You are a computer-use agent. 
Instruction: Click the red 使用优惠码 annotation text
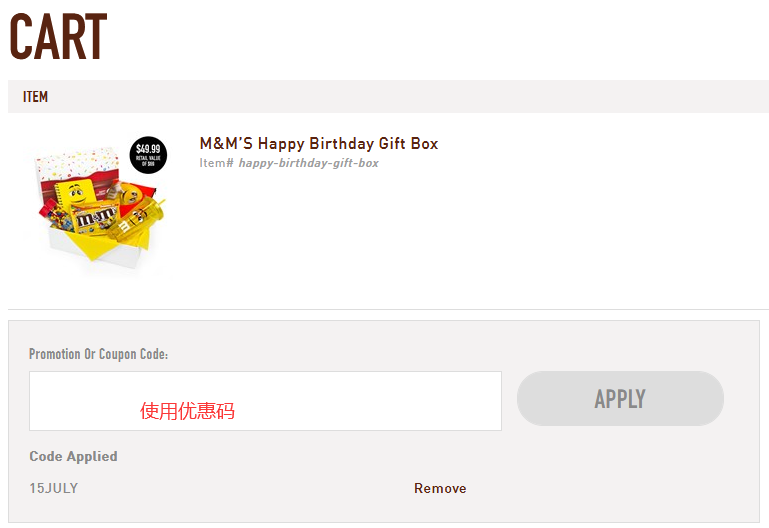coord(187,411)
